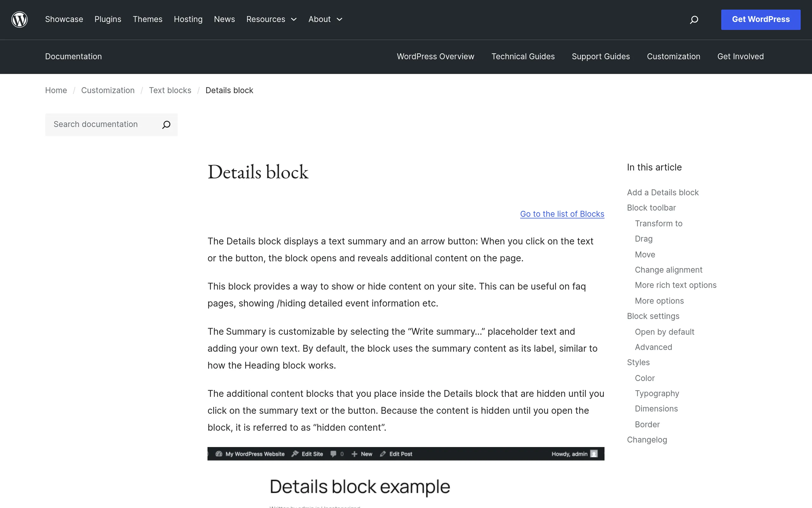Click the Details block example screenshot
Screen dimensions: 812x508
[406, 478]
